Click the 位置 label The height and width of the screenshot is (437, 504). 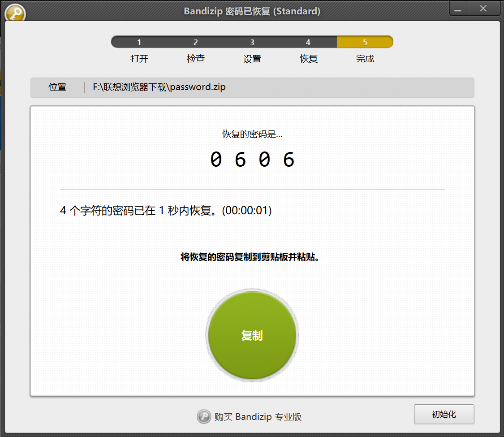click(x=57, y=87)
